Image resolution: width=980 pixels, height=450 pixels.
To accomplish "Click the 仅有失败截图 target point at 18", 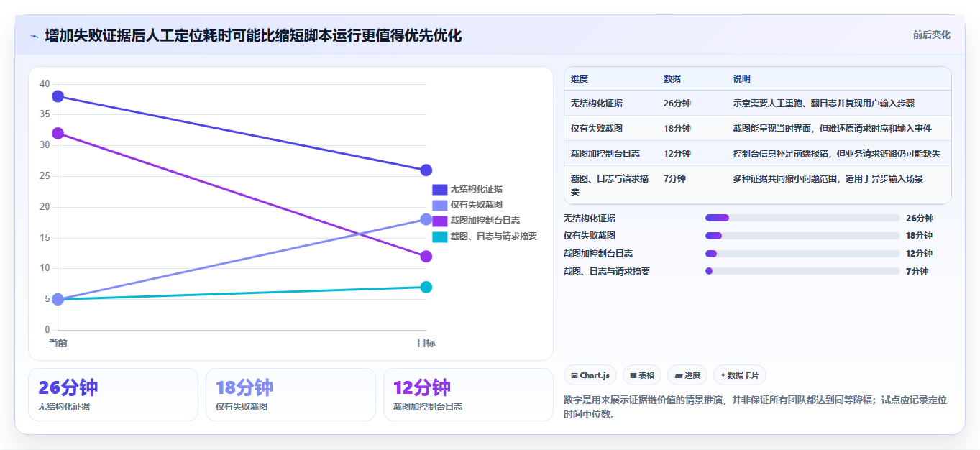I will 426,219.
